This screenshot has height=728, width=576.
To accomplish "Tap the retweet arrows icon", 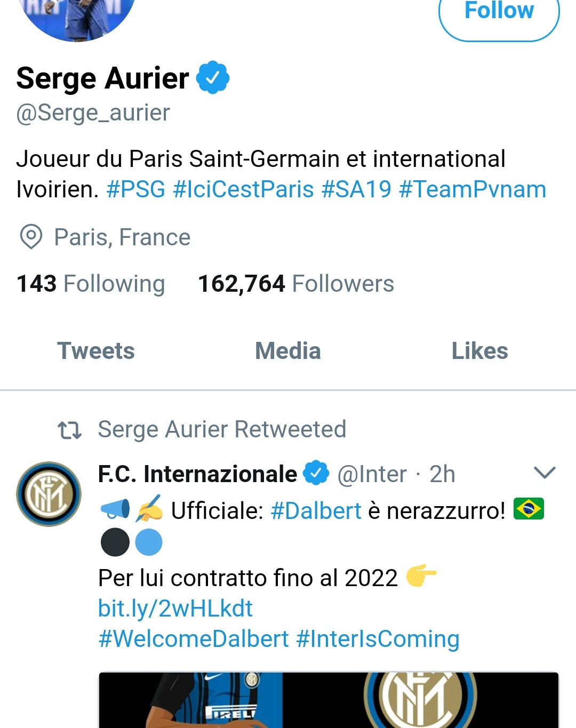I will [69, 430].
